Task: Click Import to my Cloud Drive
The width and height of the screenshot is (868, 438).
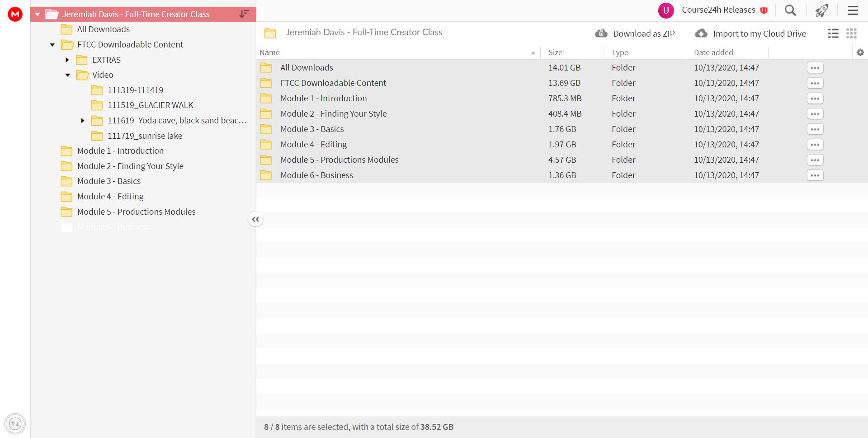Action: click(x=750, y=33)
